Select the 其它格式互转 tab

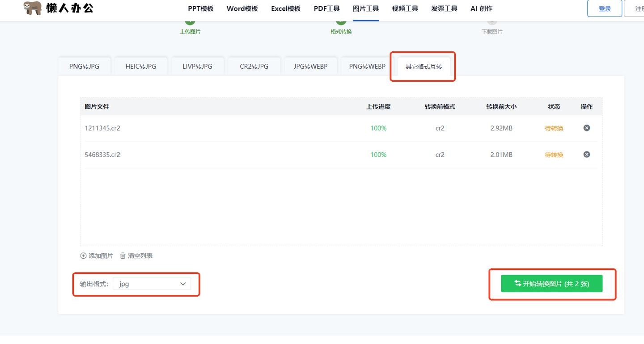point(424,67)
